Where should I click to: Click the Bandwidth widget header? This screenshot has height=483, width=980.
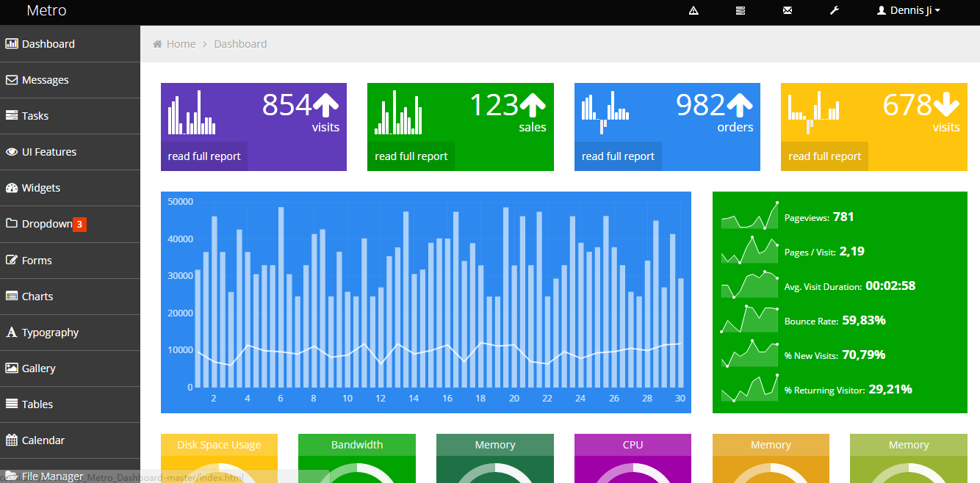click(357, 445)
